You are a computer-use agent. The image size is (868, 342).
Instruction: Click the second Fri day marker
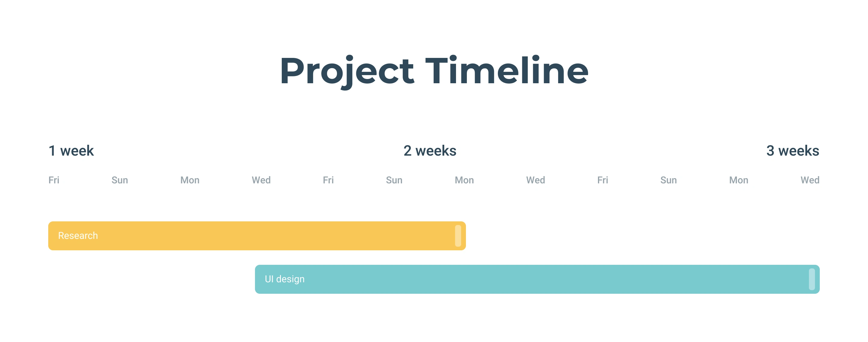point(328,180)
